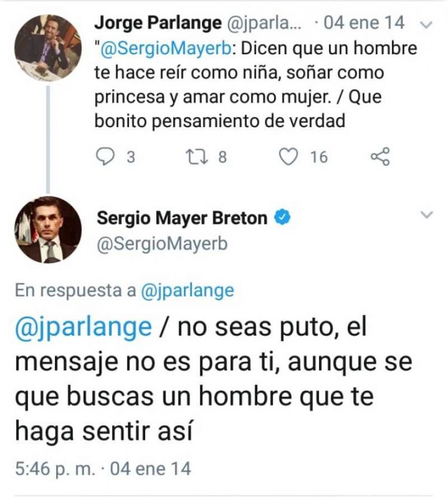Click the retweet arrows icon
The width and height of the screenshot is (448, 498).
tap(197, 157)
